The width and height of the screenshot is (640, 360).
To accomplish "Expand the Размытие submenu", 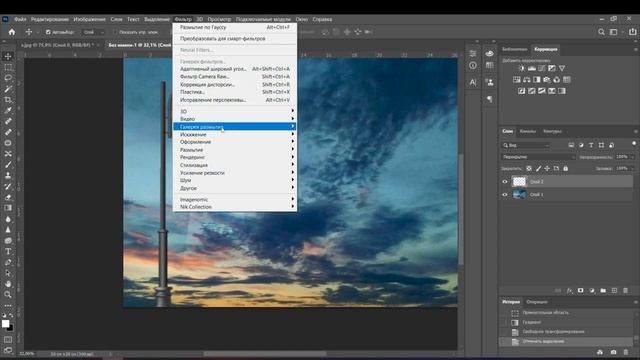I will 235,150.
